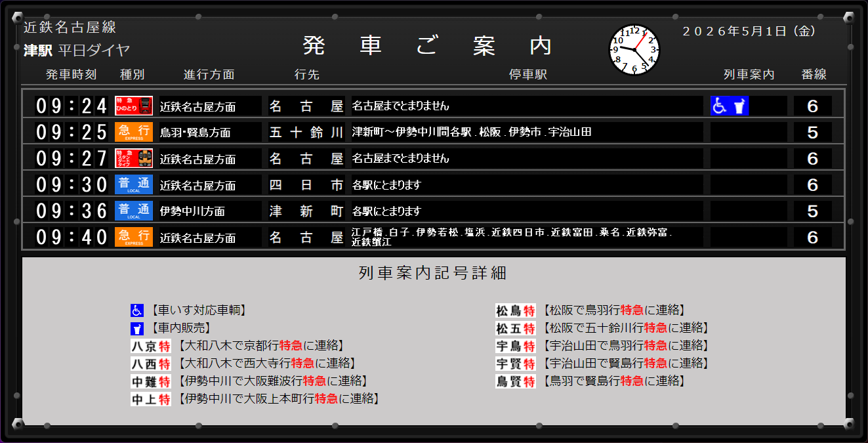Viewport: 868px width, 443px height.
Task: Click the 09:24 departure time
Action: coord(71,106)
